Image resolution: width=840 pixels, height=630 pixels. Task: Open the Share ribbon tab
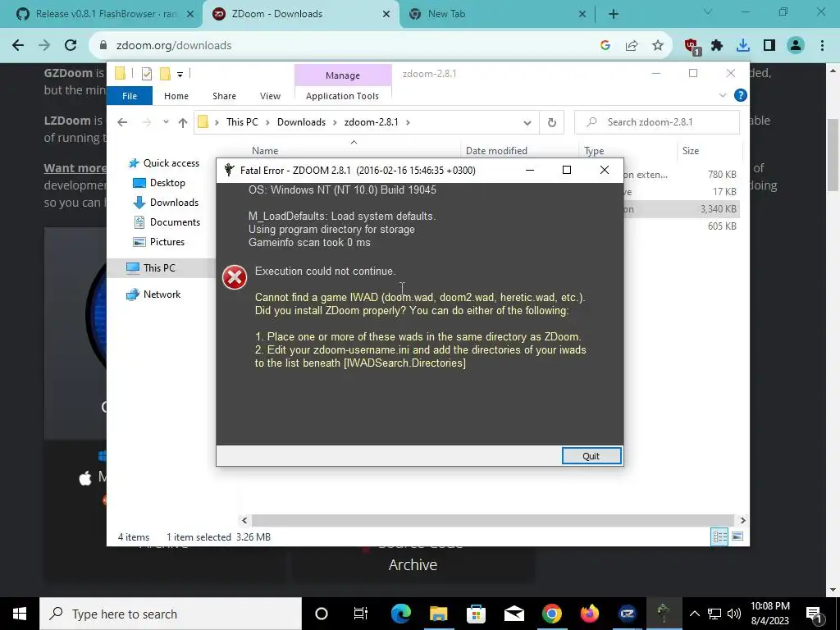pyautogui.click(x=224, y=96)
